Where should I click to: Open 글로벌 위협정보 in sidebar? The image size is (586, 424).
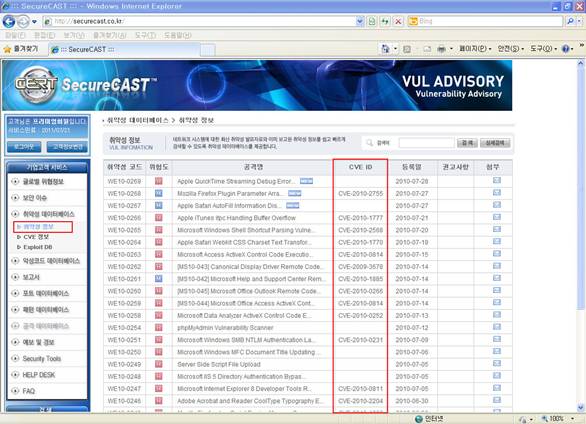(43, 182)
